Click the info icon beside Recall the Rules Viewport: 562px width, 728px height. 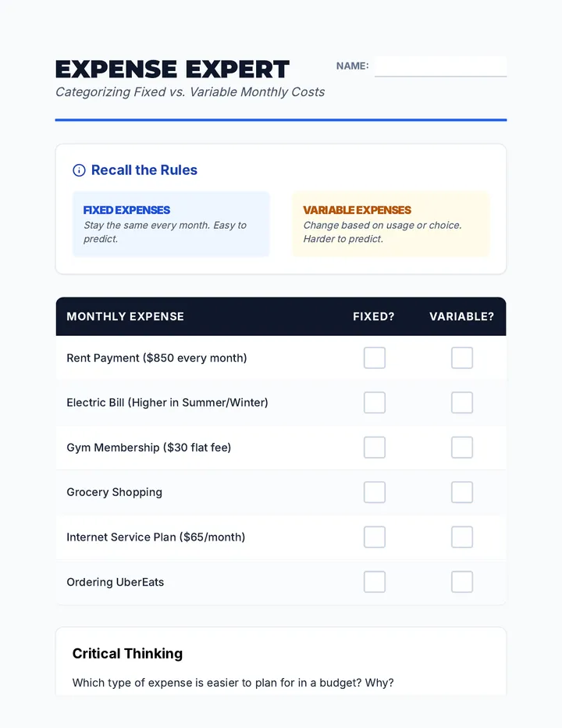click(80, 170)
